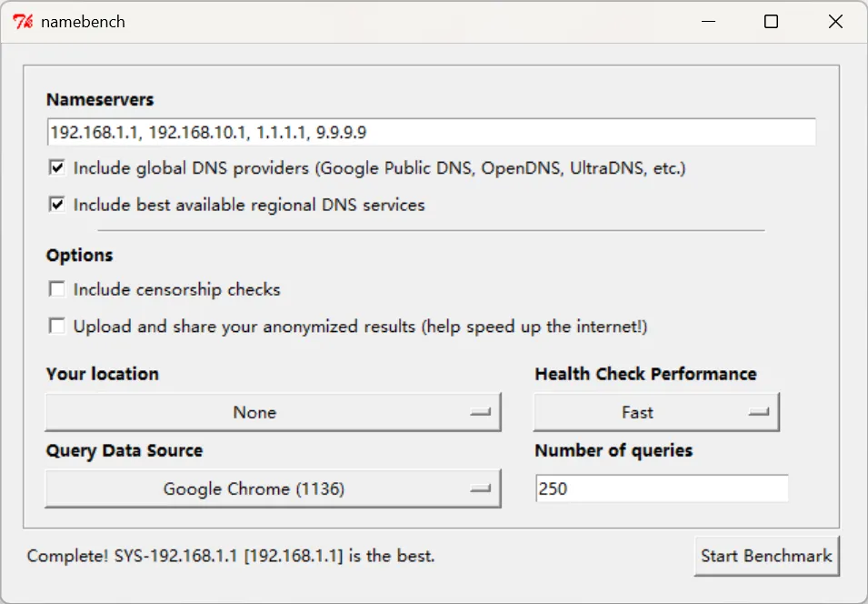This screenshot has height=604, width=868.
Task: Enable the censorship checks option
Action: click(x=57, y=289)
